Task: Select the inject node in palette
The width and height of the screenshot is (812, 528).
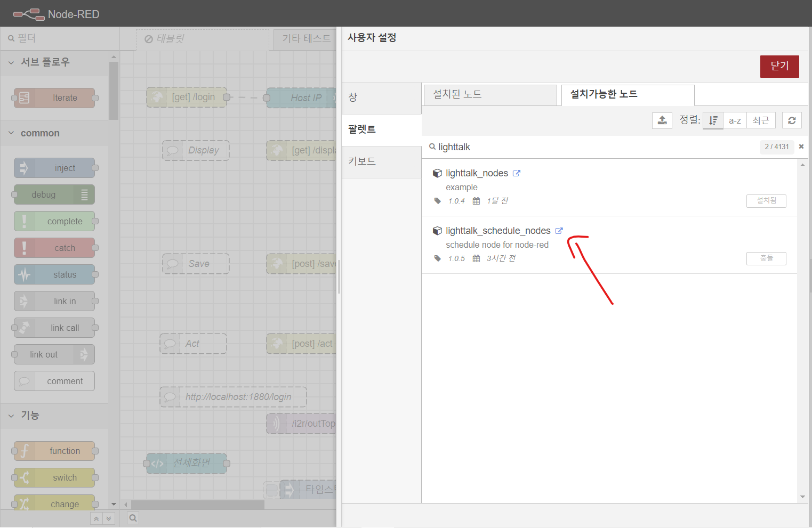Action: point(54,168)
